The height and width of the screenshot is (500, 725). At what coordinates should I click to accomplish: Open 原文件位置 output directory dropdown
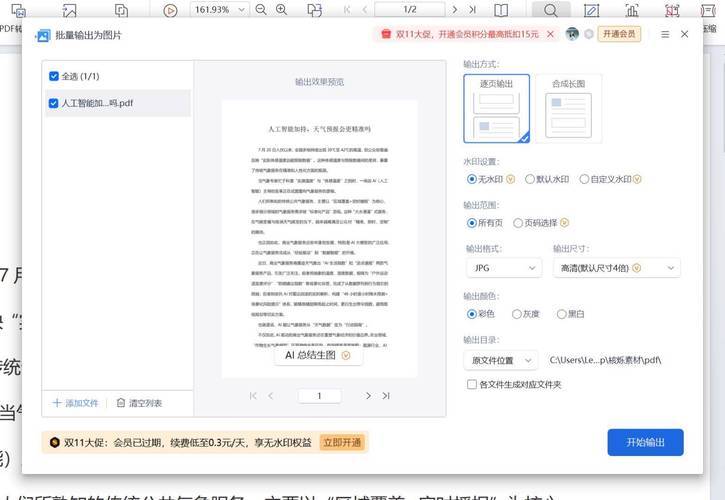502,360
